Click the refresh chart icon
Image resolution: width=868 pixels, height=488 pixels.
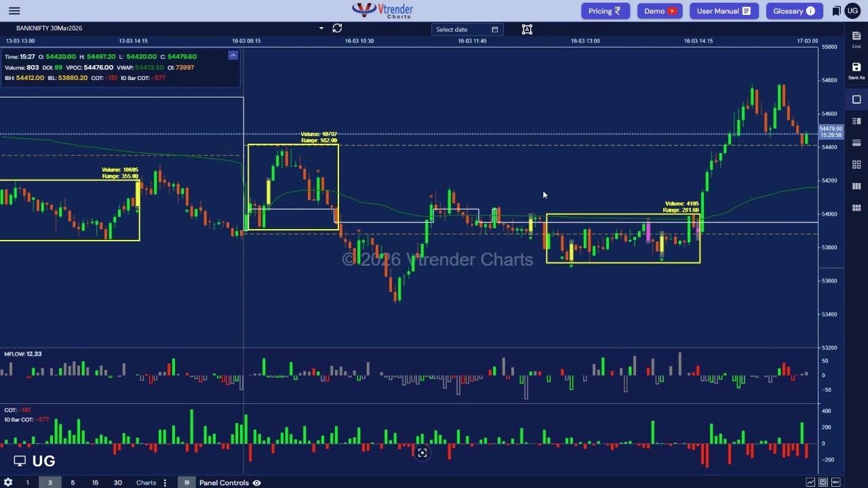(x=337, y=28)
